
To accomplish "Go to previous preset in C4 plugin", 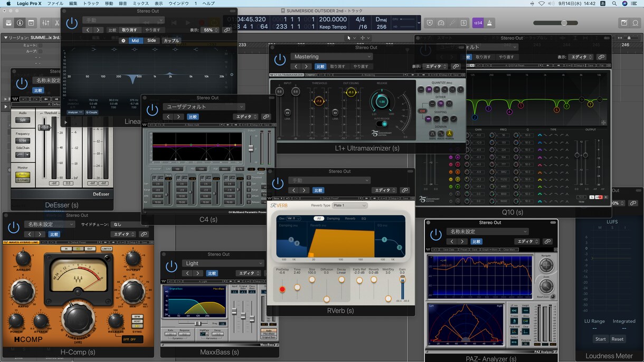I will pos(168,117).
